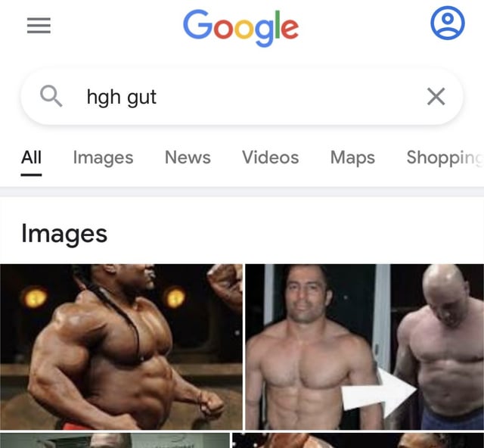Image resolution: width=484 pixels, height=448 pixels.
Task: Select the All tab
Action: tap(31, 157)
